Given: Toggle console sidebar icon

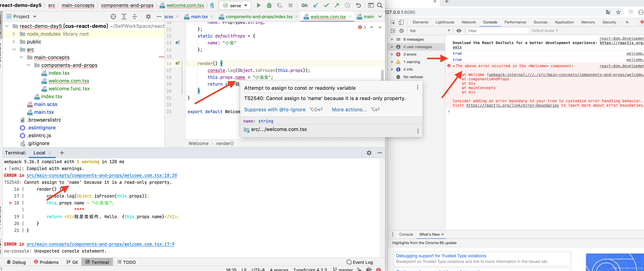Looking at the screenshot, I should click(x=392, y=31).
